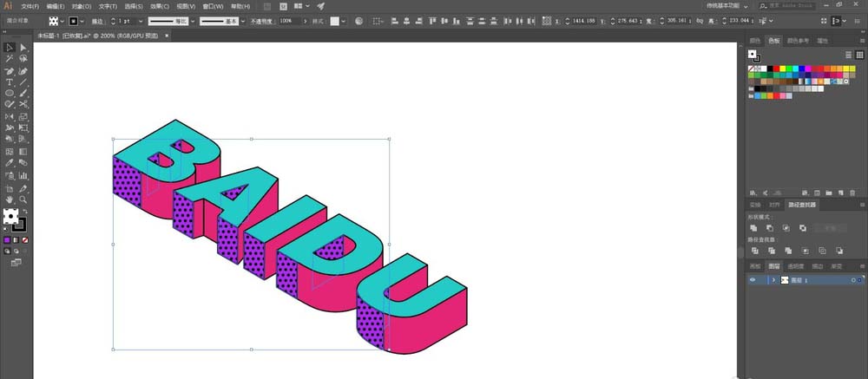Viewport: 868px width, 379px height.
Task: Click the 扩展 button in Pathfinder panel
Action: click(x=829, y=228)
